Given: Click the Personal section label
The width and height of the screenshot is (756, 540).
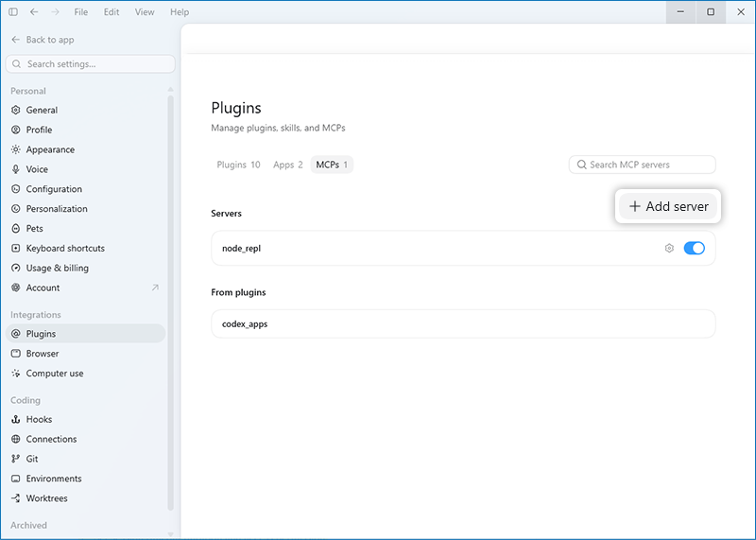Looking at the screenshot, I should 28,91.
